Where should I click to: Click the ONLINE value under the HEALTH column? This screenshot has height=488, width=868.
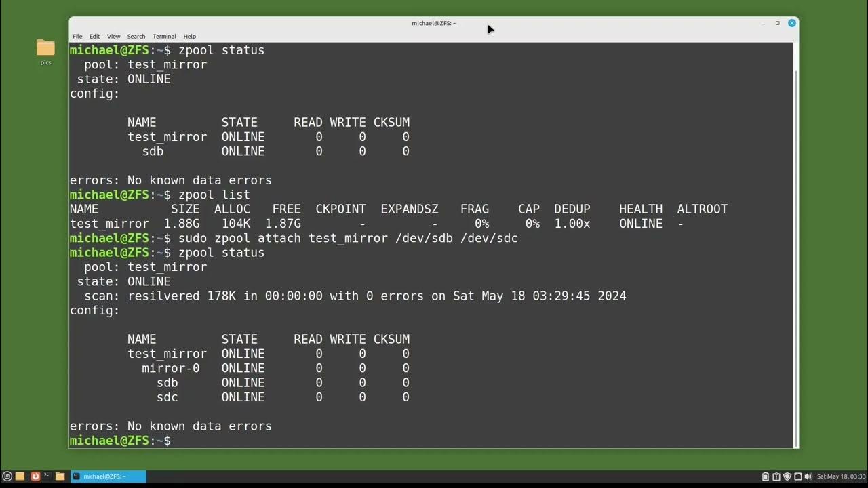(641, 224)
